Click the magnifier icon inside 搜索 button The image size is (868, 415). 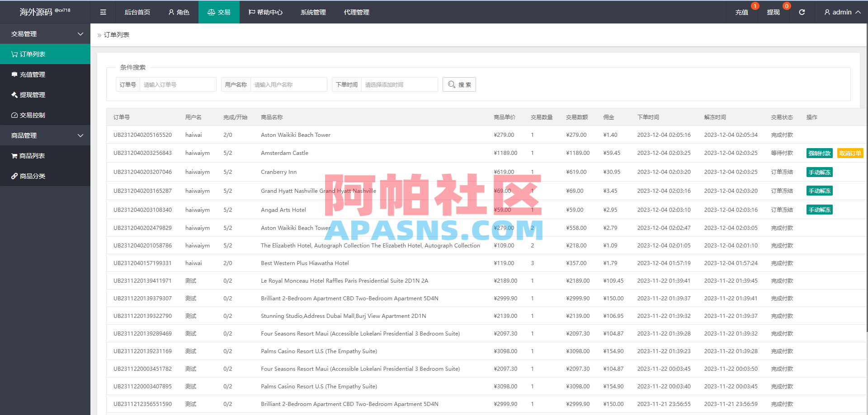[x=451, y=84]
